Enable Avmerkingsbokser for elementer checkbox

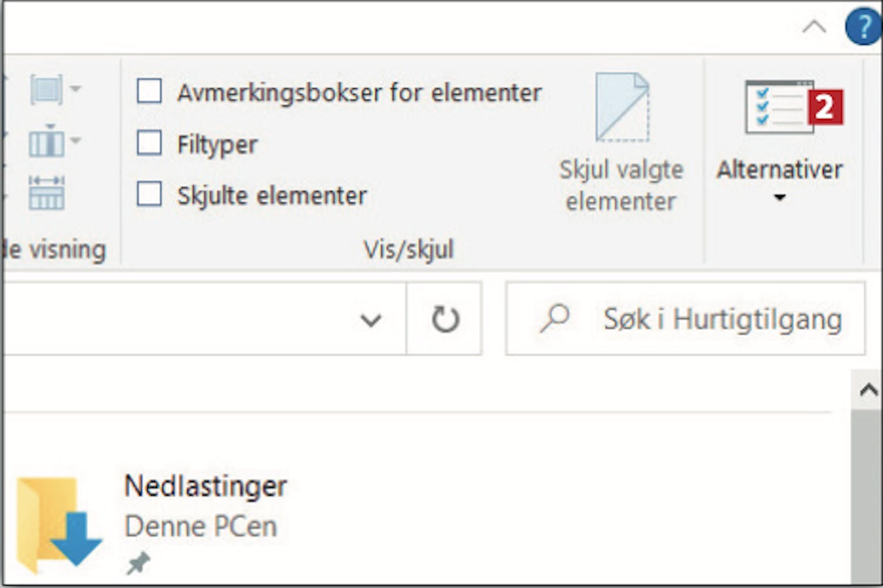(x=150, y=92)
